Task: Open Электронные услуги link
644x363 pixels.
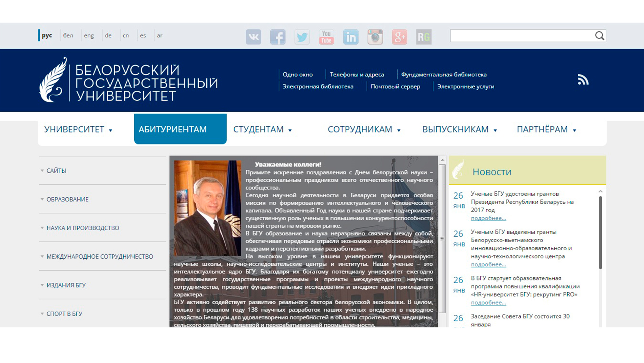Action: [466, 86]
